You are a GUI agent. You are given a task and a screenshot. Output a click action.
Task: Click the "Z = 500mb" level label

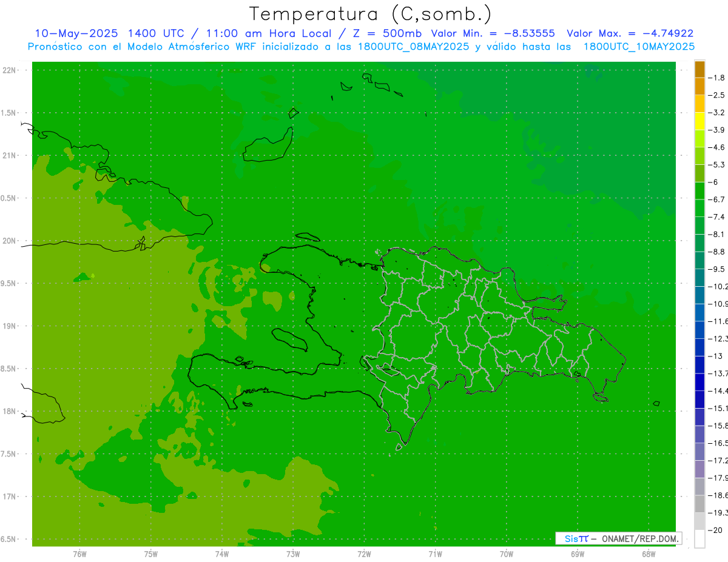(388, 33)
